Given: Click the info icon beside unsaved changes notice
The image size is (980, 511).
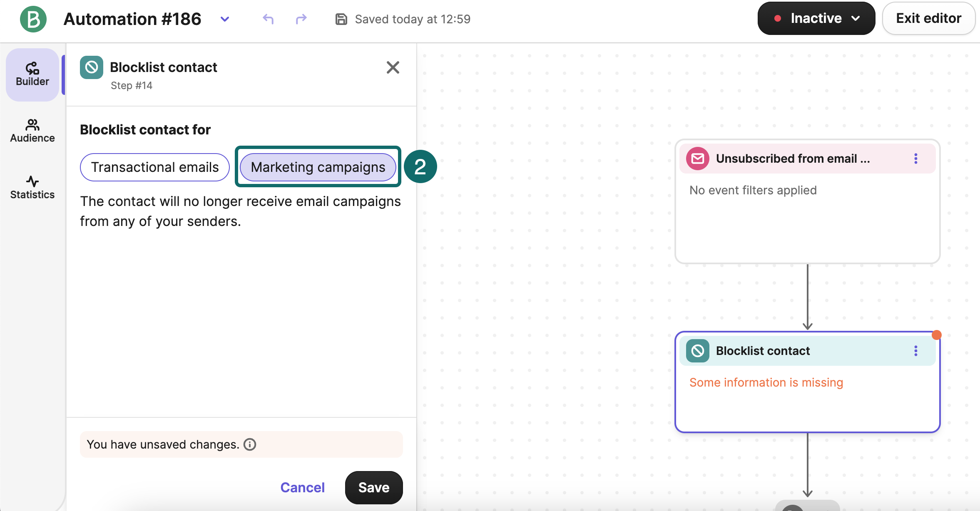Looking at the screenshot, I should (249, 444).
